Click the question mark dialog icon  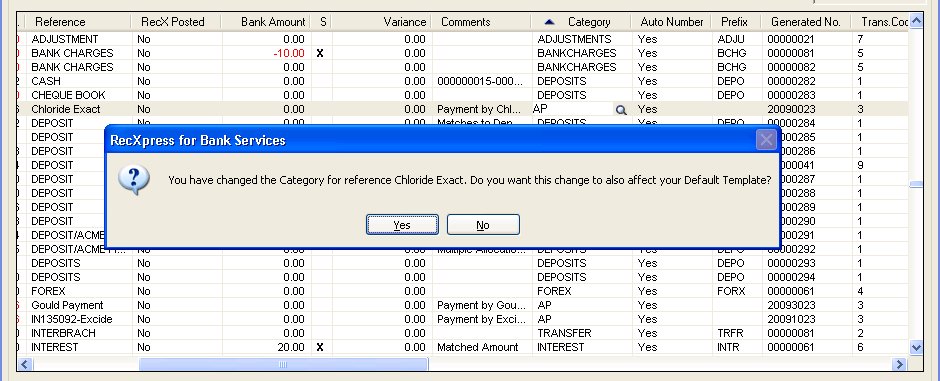tap(133, 180)
